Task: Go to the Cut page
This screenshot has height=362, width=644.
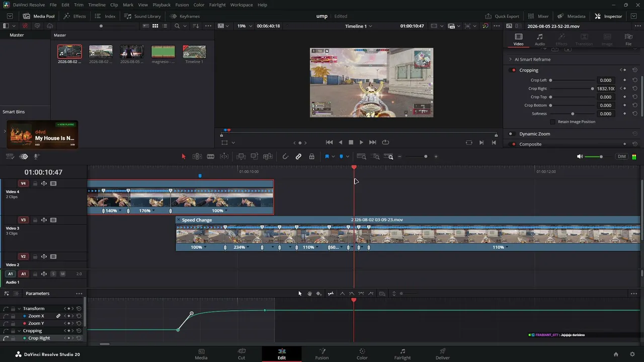Action: point(242,354)
